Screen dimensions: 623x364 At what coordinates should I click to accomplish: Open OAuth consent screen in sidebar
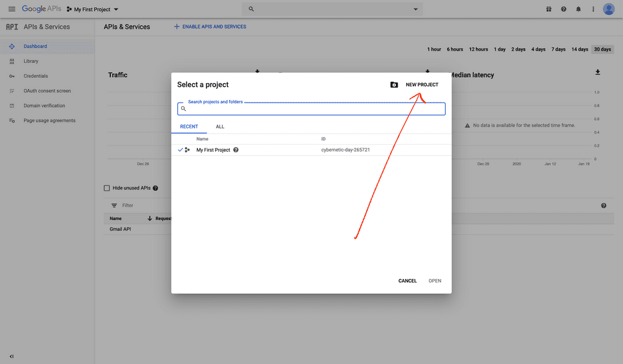point(47,91)
